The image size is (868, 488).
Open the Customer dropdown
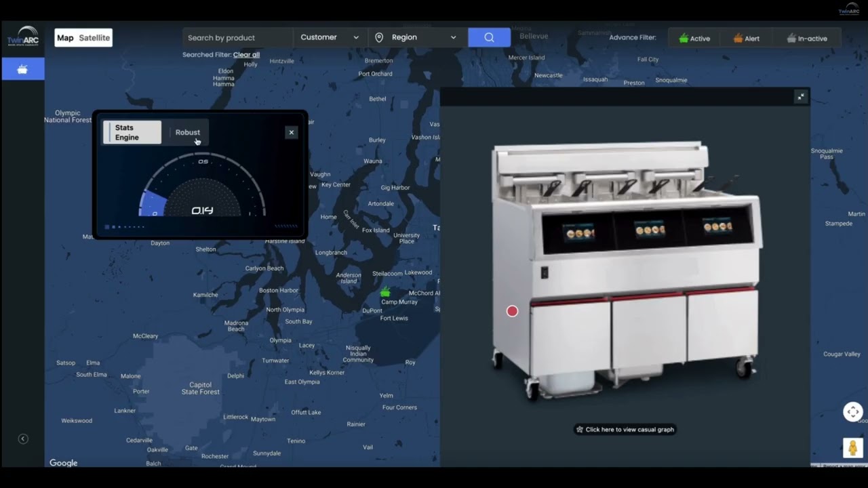[x=330, y=37]
